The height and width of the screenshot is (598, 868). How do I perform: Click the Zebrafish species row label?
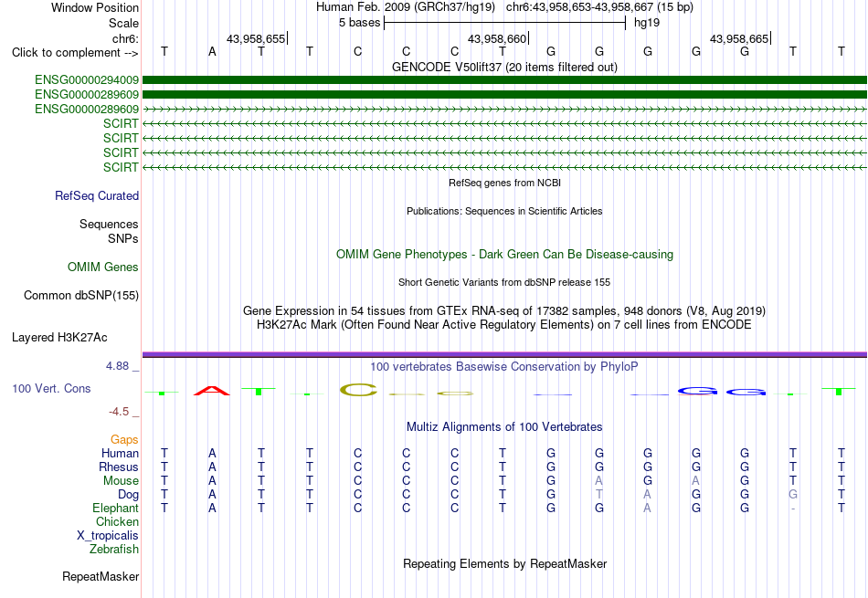pos(114,550)
